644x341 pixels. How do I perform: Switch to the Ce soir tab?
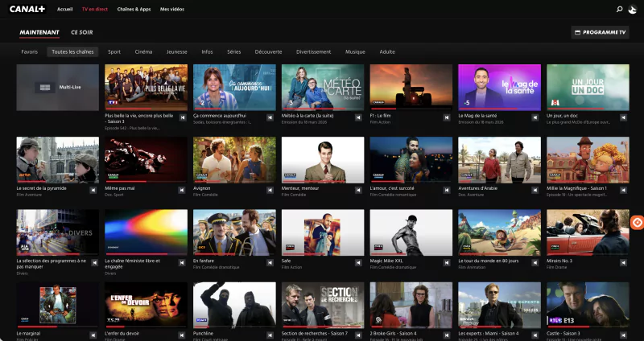(x=81, y=32)
